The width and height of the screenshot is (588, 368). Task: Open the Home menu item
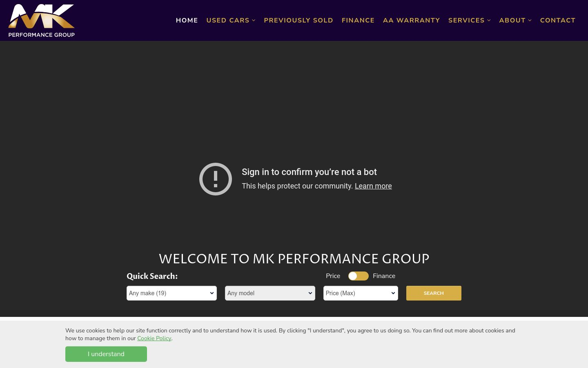pyautogui.click(x=187, y=20)
